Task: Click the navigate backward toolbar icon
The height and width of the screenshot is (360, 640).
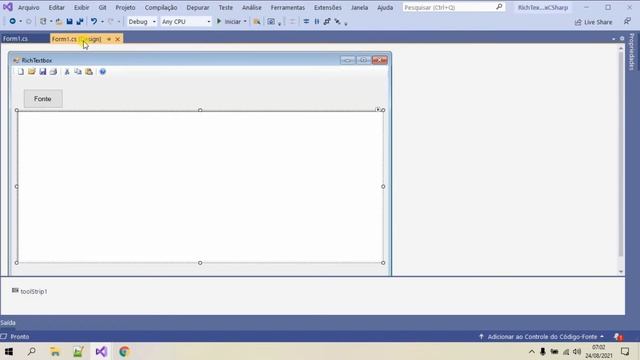Action: [13, 21]
